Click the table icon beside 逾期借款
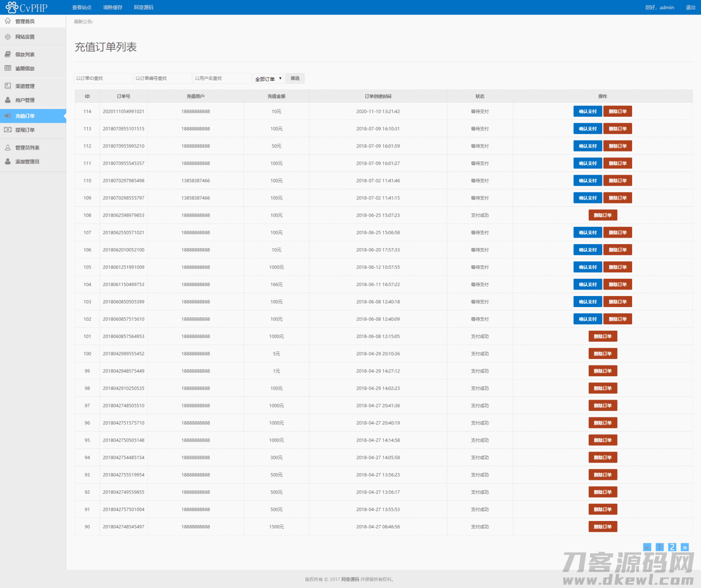The width and height of the screenshot is (701, 588). click(x=8, y=68)
